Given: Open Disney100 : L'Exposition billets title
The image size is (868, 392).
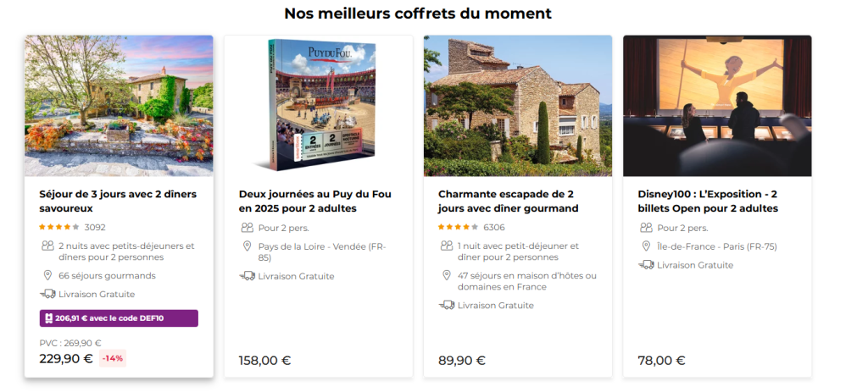Looking at the screenshot, I should click(708, 202).
